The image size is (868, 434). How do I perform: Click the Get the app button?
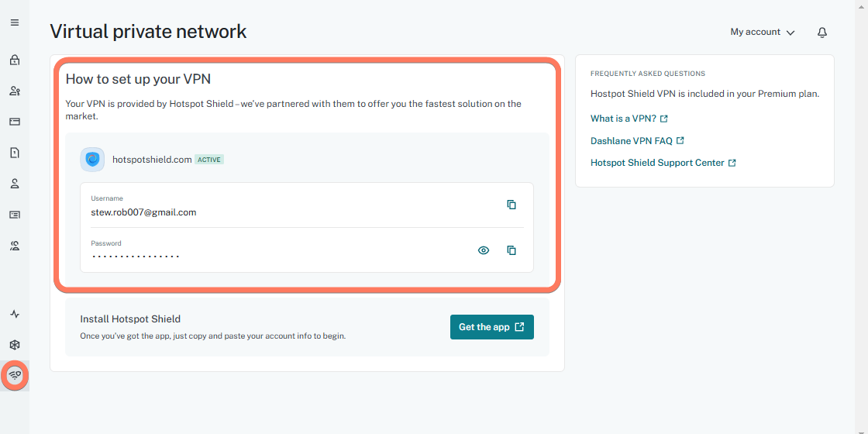(x=491, y=327)
